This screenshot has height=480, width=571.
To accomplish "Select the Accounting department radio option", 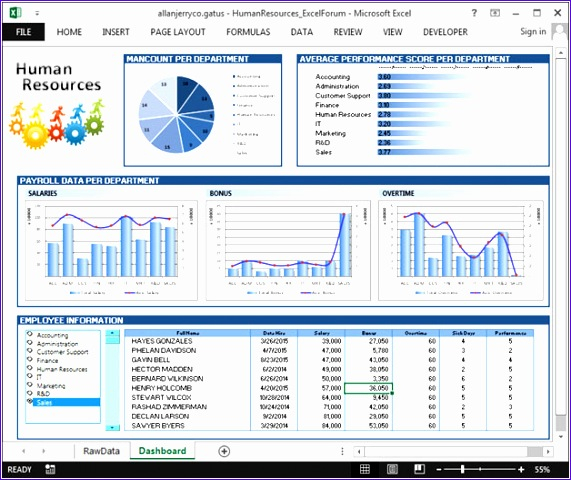I will point(30,334).
